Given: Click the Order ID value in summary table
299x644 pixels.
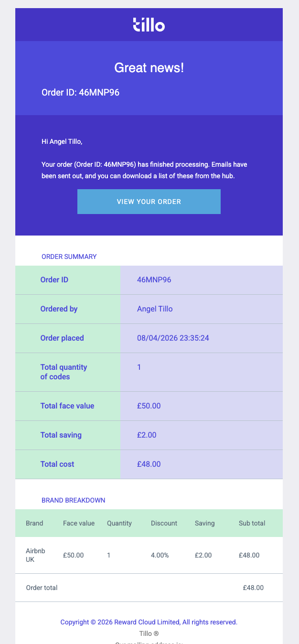Looking at the screenshot, I should pos(154,280).
